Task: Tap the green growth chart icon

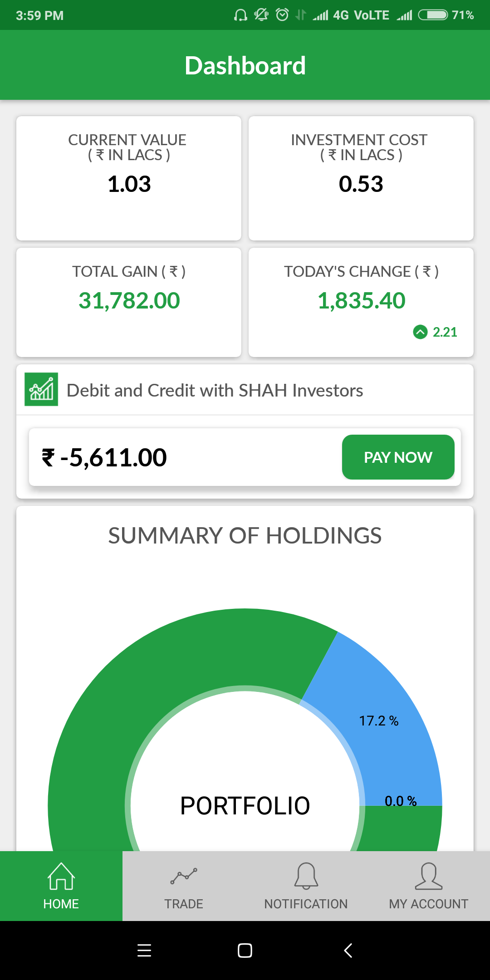Action: coord(41,389)
